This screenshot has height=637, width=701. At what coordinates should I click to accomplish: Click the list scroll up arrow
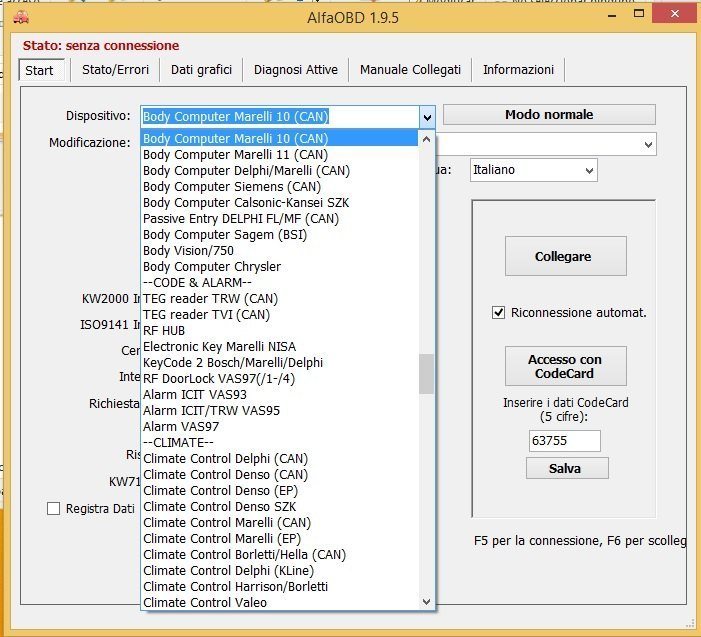[427, 139]
